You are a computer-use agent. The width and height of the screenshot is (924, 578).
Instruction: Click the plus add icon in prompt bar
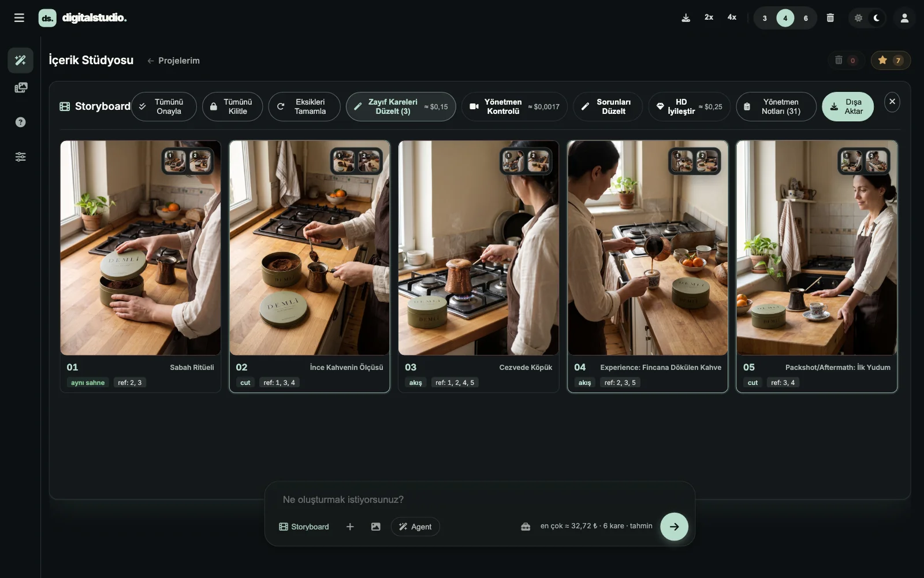(x=350, y=527)
